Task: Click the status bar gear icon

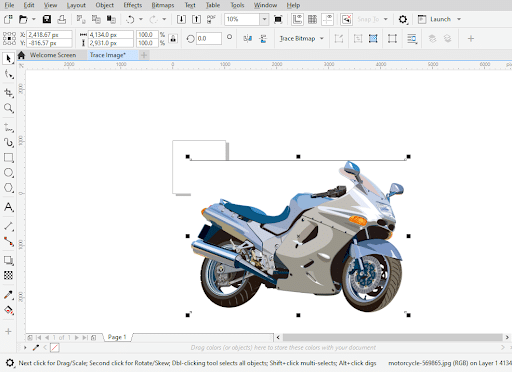Action: (10, 363)
